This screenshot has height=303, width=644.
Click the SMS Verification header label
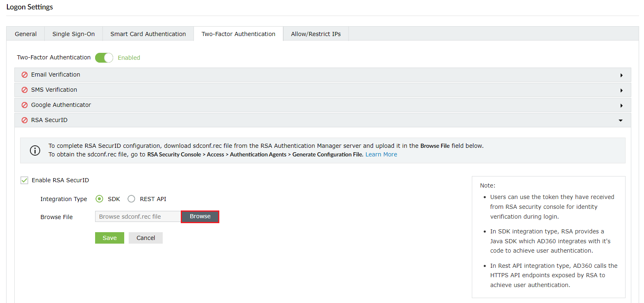click(x=54, y=90)
